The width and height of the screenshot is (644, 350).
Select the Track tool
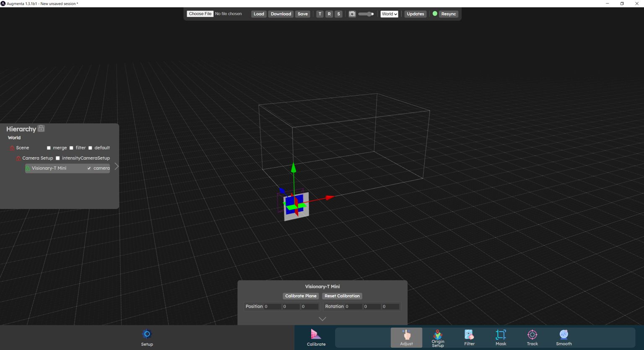click(x=532, y=337)
